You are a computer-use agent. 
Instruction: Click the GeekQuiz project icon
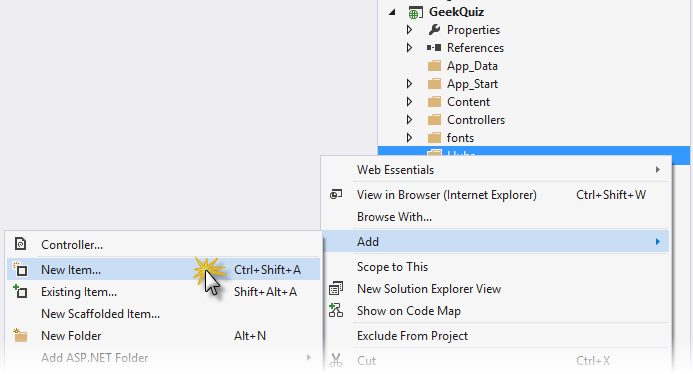415,12
